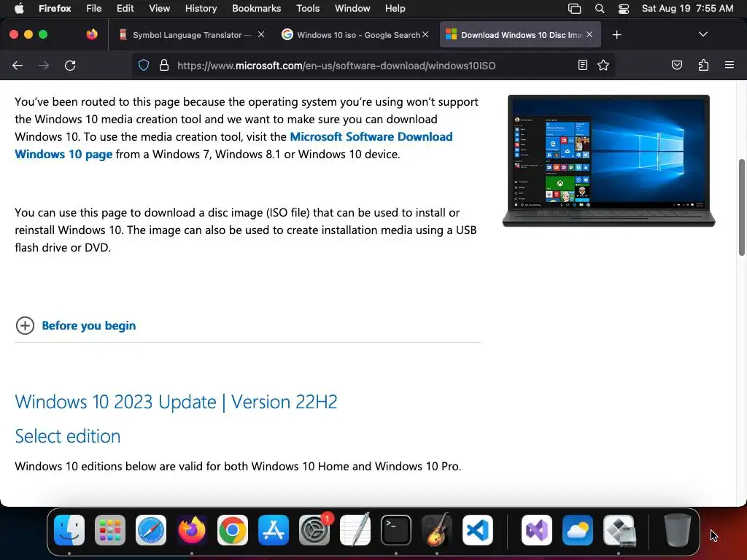The width and height of the screenshot is (747, 560).
Task: Open the Apple menu
Action: point(19,9)
